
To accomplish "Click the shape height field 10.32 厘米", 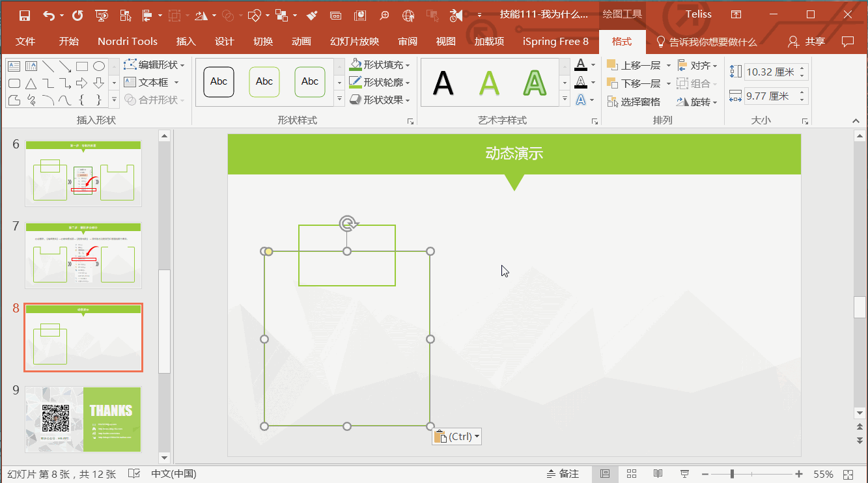I will tap(776, 72).
